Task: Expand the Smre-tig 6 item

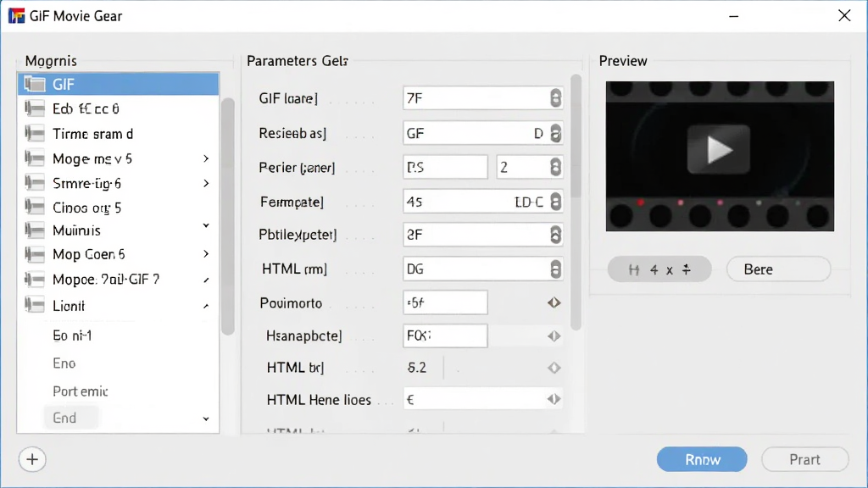Action: pos(206,183)
